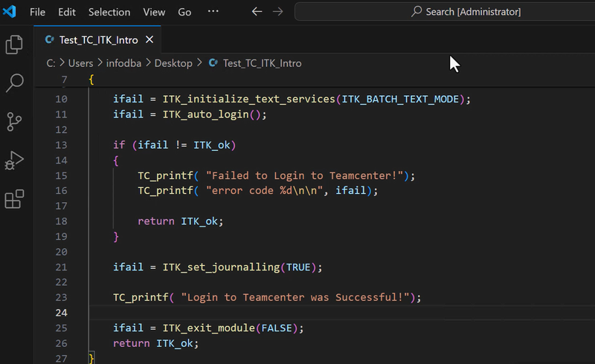The width and height of the screenshot is (595, 364).
Task: Open the Explorer view in activity bar
Action: tap(15, 45)
